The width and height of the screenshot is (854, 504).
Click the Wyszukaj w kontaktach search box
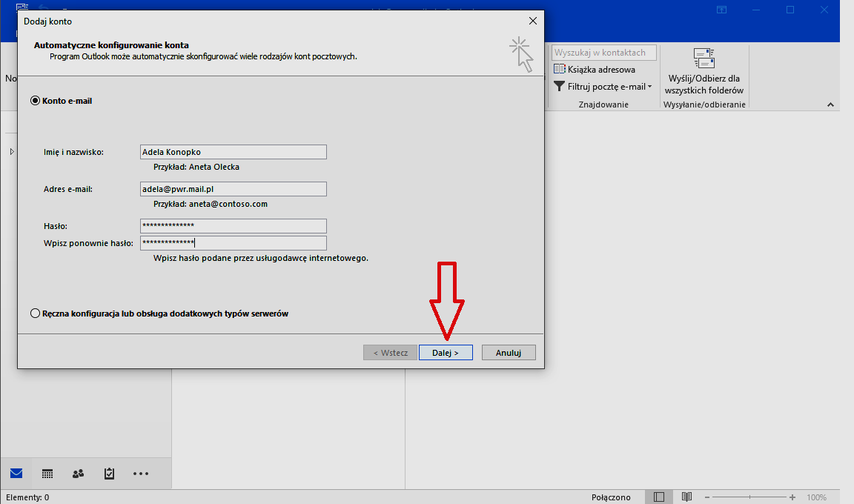click(x=603, y=53)
